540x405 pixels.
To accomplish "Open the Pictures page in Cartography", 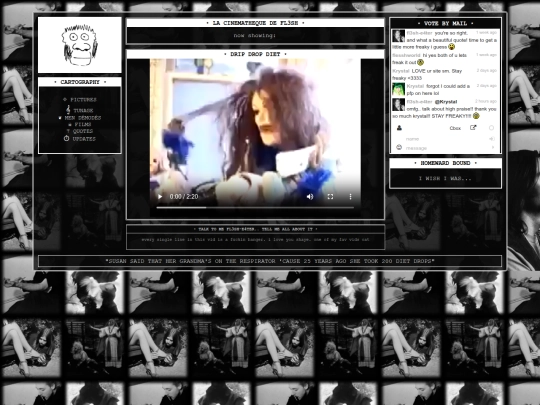I will coord(83,100).
